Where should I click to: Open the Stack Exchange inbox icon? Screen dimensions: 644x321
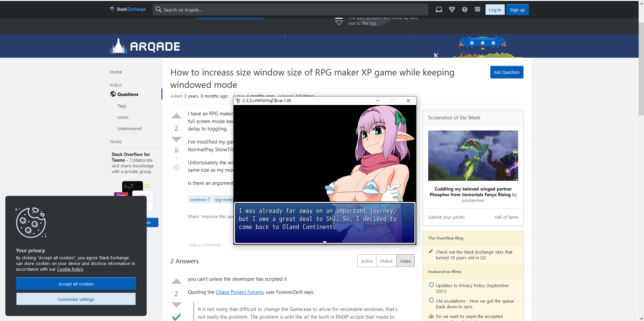tap(439, 9)
